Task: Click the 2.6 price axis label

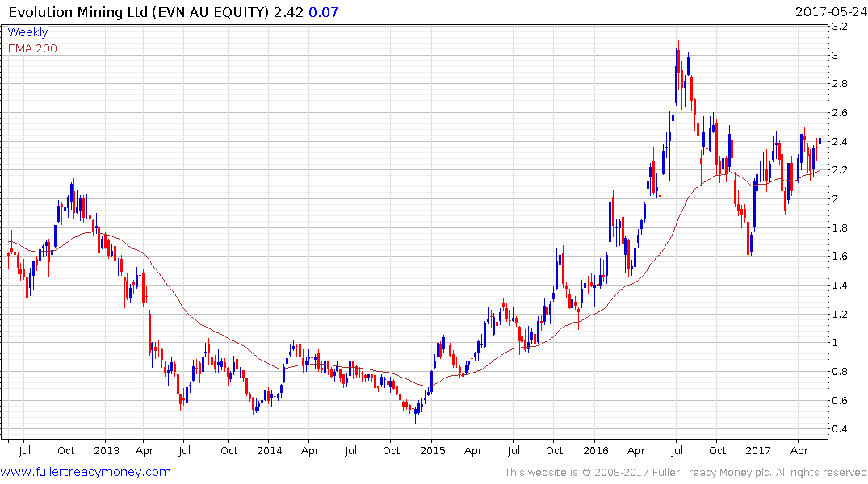Action: pos(840,113)
